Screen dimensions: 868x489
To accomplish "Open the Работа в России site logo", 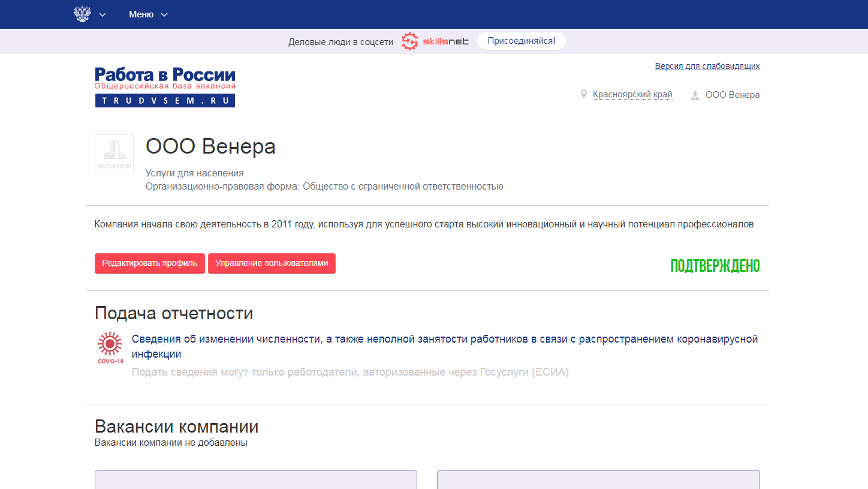I will click(165, 87).
